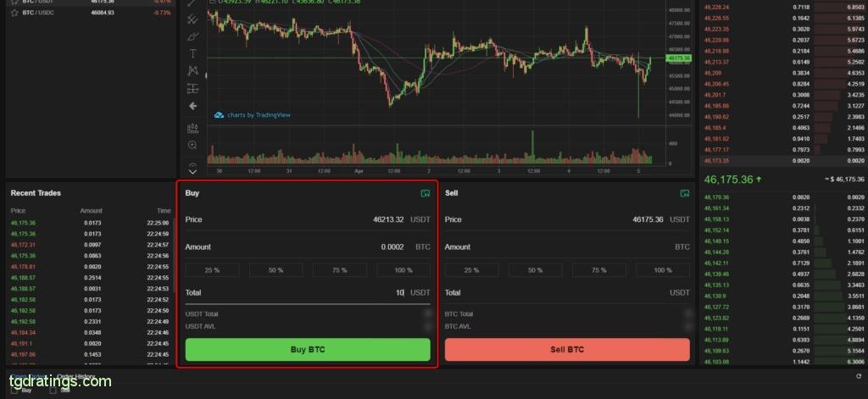Open wallet icon in Sell panel

click(685, 193)
